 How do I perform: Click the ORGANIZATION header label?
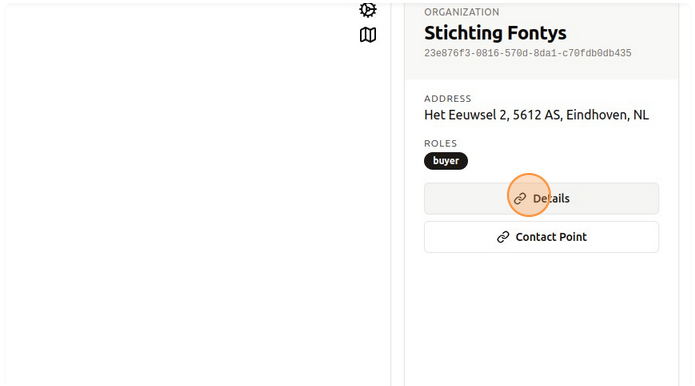pyautogui.click(x=461, y=12)
